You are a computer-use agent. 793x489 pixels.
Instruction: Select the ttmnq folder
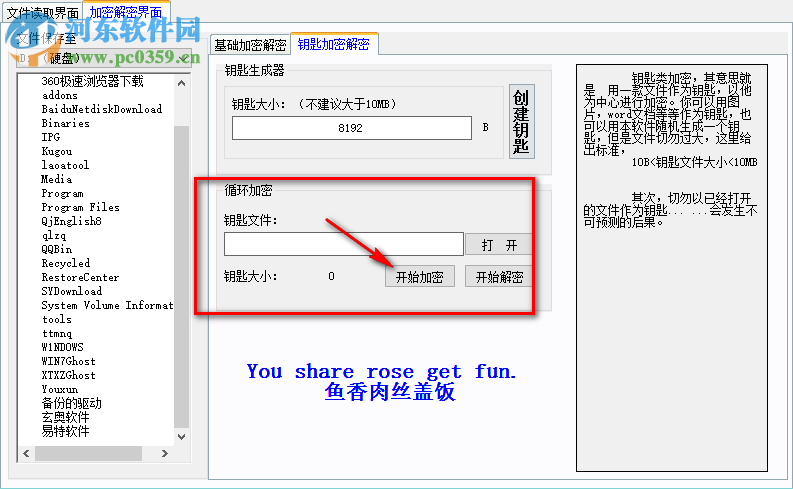(57, 333)
